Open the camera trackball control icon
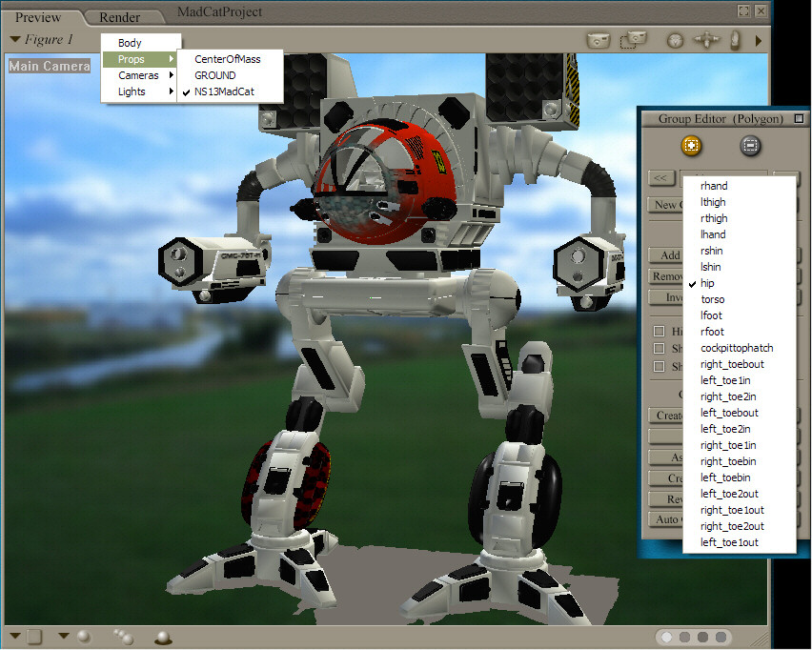 tap(674, 41)
